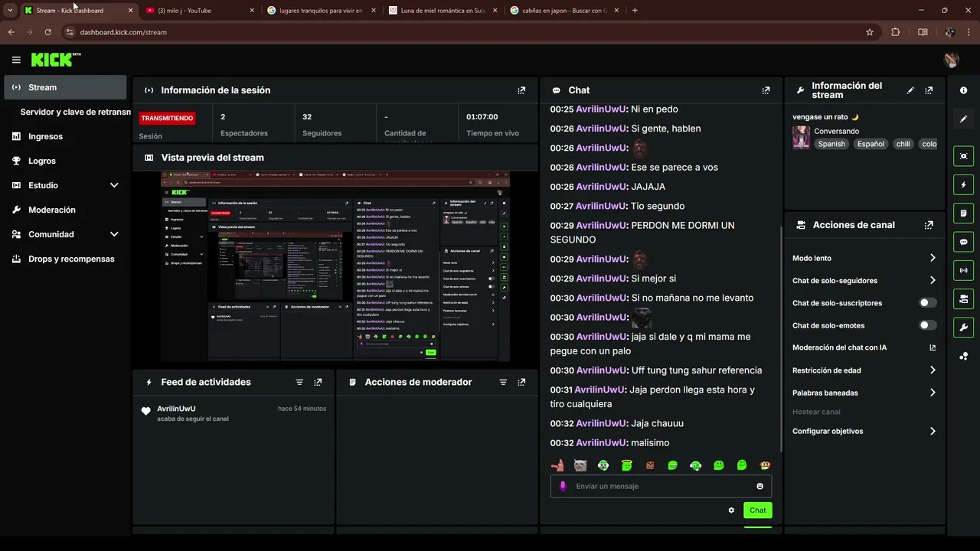The height and width of the screenshot is (551, 980).
Task: Click the purple microphone icon in message box
Action: 563,486
